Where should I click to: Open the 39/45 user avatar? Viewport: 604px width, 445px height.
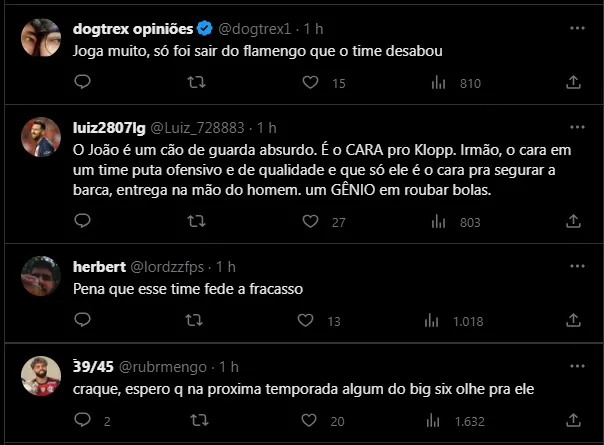point(40,375)
